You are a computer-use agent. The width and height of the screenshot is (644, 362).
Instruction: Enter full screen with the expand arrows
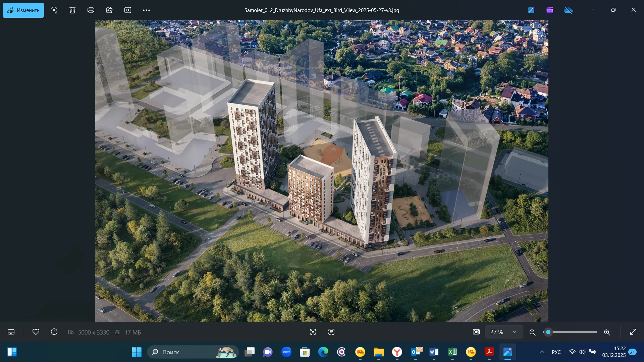tap(633, 332)
